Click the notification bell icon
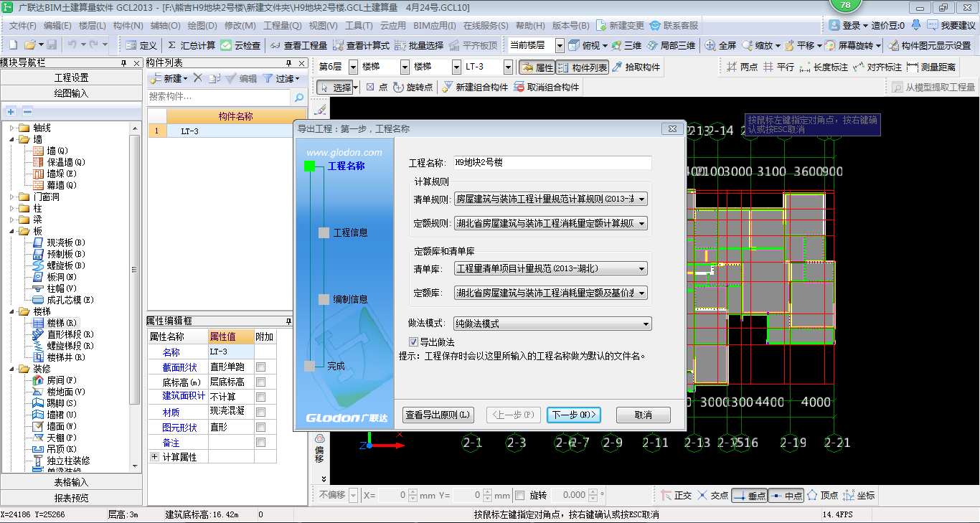980x523 pixels. (916, 25)
